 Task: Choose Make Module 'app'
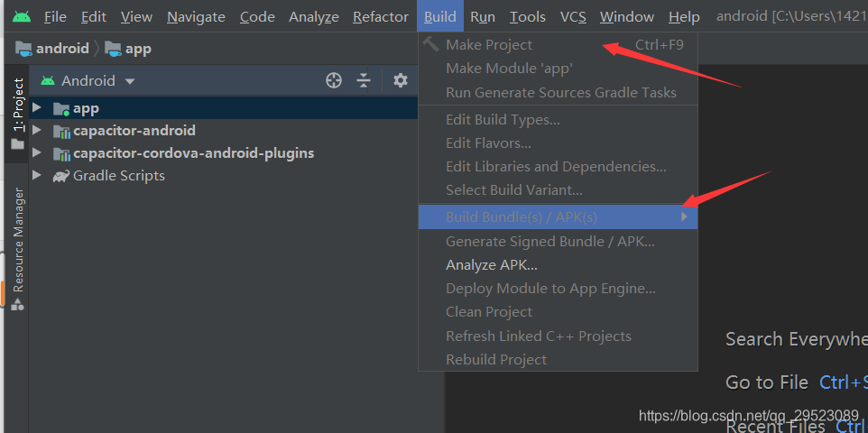pyautogui.click(x=558, y=69)
